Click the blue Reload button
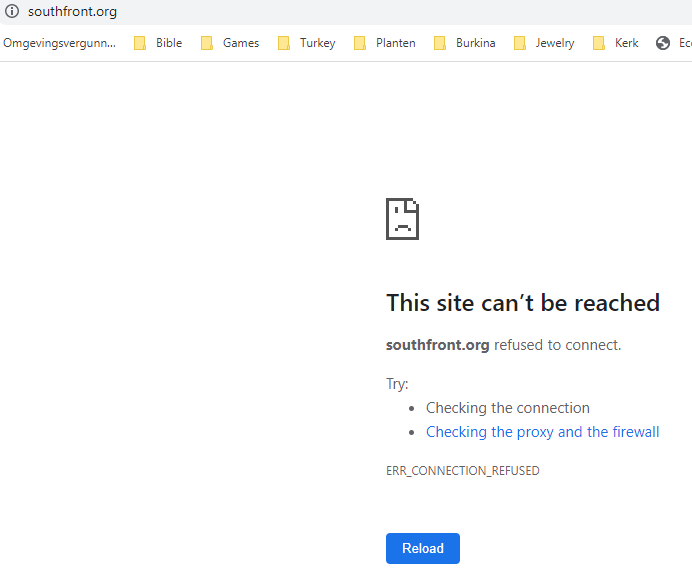 pos(423,548)
